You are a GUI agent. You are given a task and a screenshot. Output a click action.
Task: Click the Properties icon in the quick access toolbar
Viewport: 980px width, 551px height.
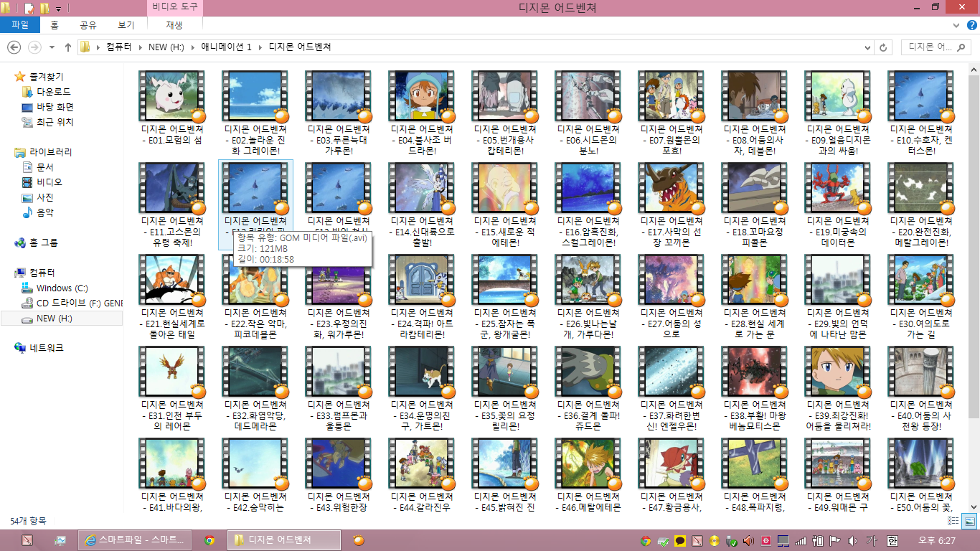(x=29, y=8)
